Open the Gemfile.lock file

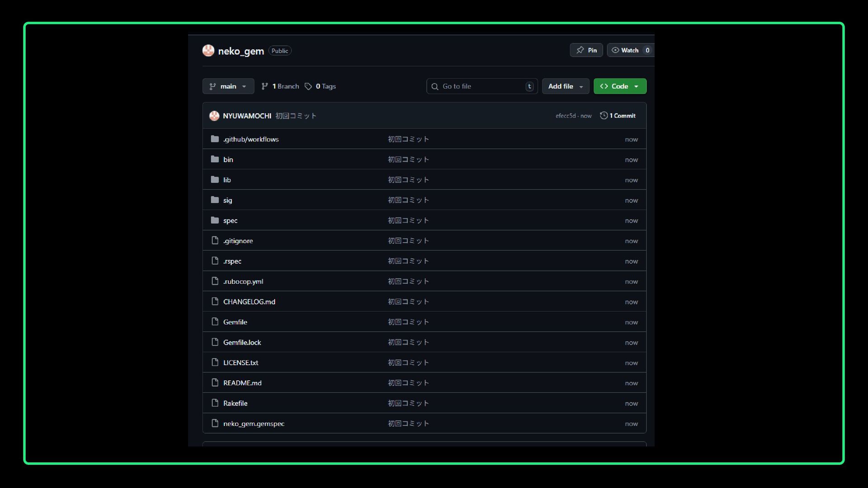[x=242, y=343]
